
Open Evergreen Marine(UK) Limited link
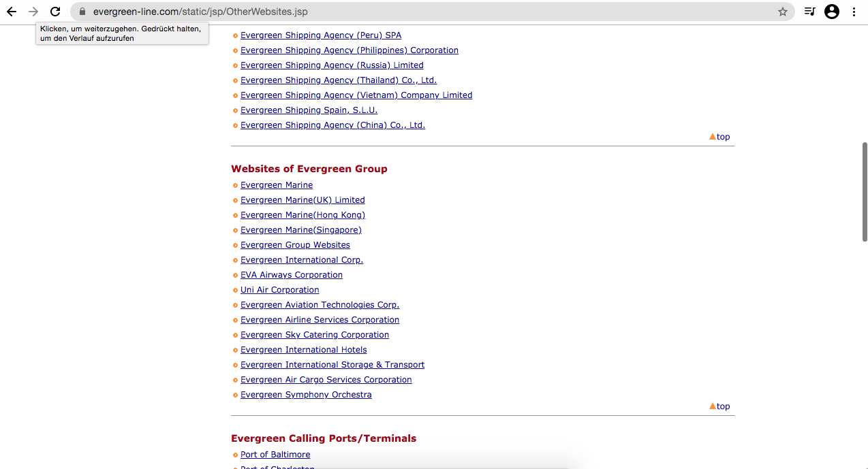[303, 200]
